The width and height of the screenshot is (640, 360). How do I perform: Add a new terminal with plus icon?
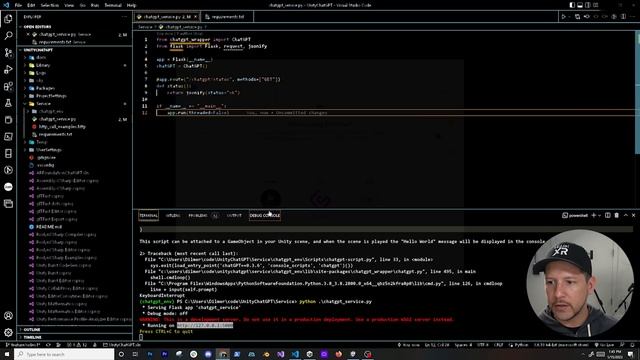coord(593,215)
